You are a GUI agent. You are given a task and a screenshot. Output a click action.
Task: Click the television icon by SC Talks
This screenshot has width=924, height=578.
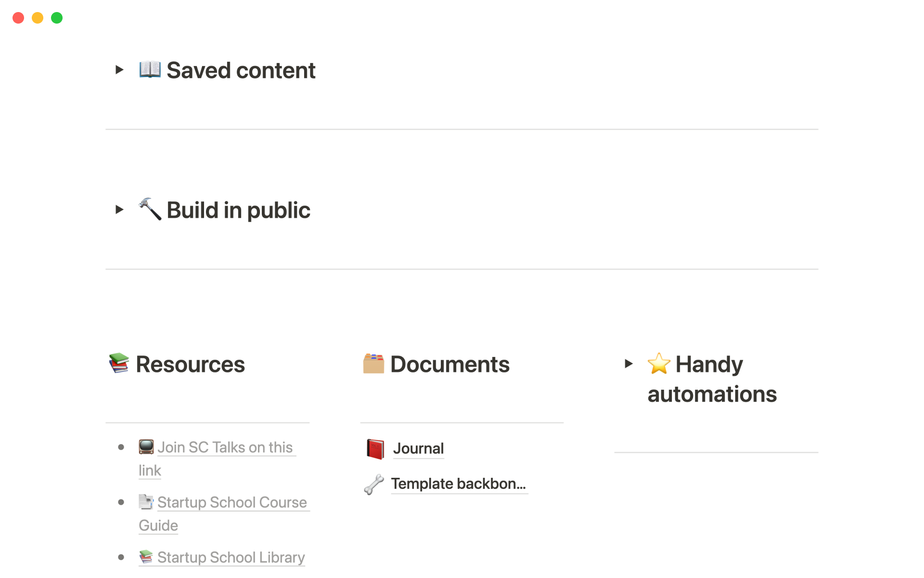click(146, 447)
